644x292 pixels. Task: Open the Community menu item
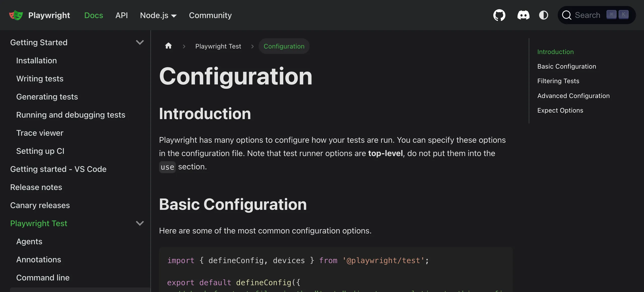coord(210,15)
